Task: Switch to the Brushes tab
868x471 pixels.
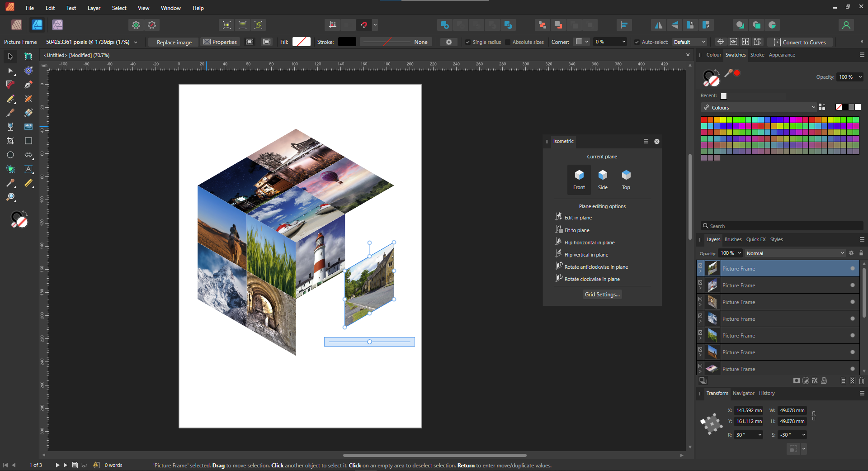Action: tap(733, 239)
